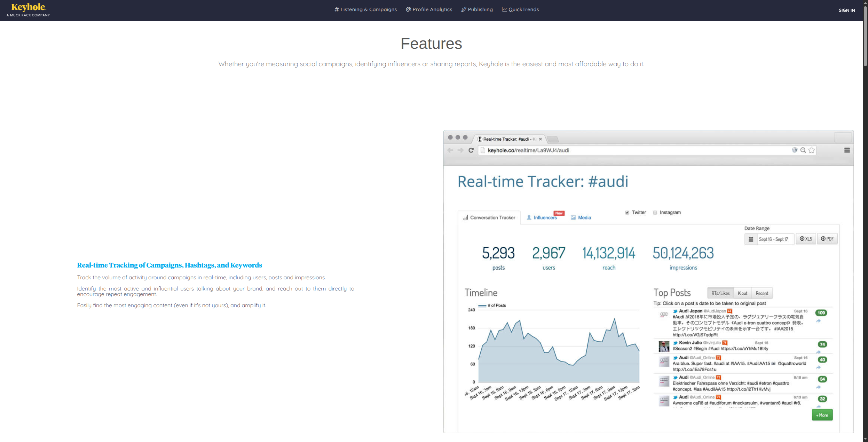Click the empty new tab button
The height and width of the screenshot is (442, 868).
553,139
